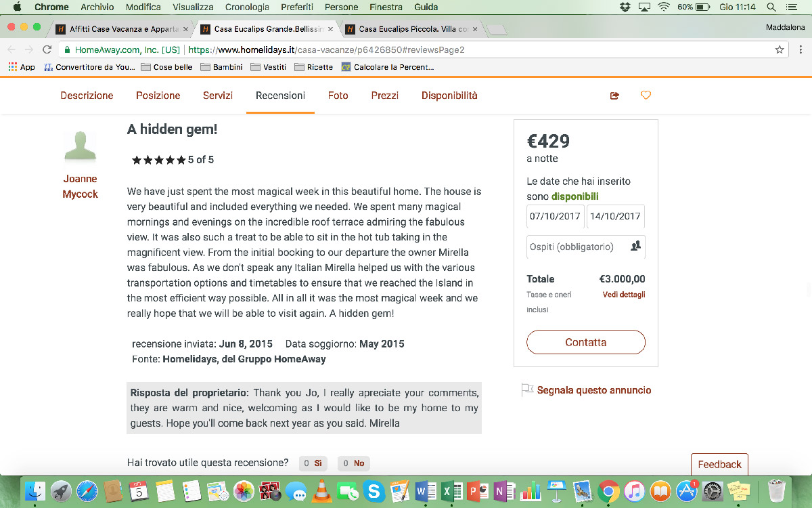Open Vedi dettagli price link
This screenshot has height=508, width=812.
click(x=624, y=295)
